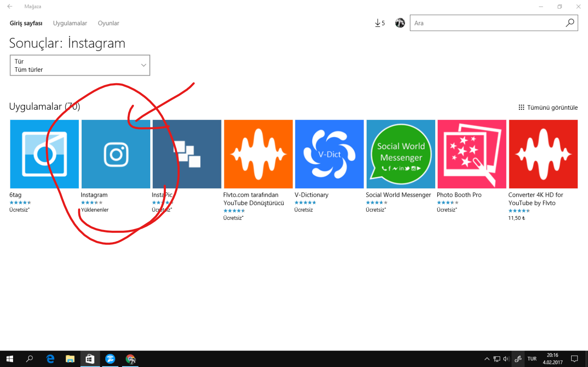Switch TUR input language indicator
This screenshot has width=588, height=367.
pyautogui.click(x=532, y=359)
